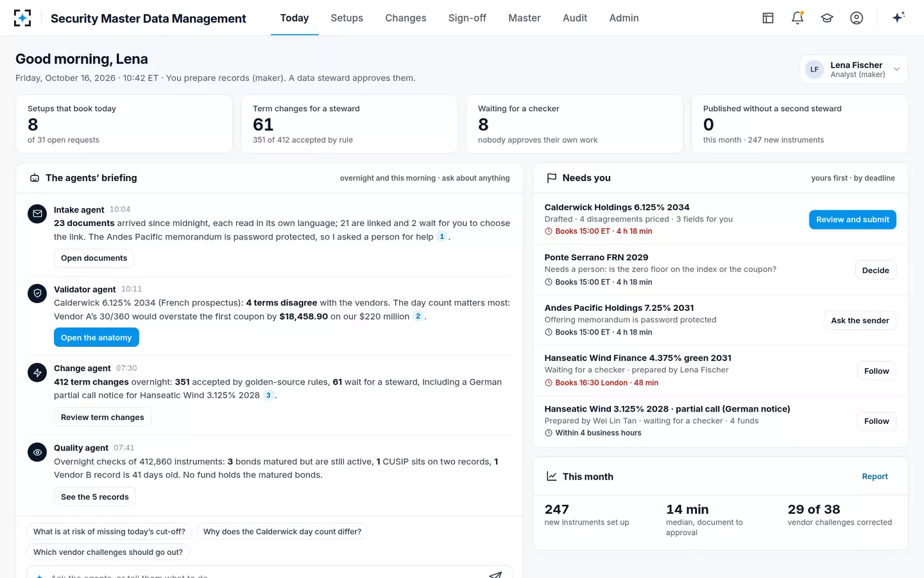
Task: Open the Report link in This month
Action: tap(875, 477)
